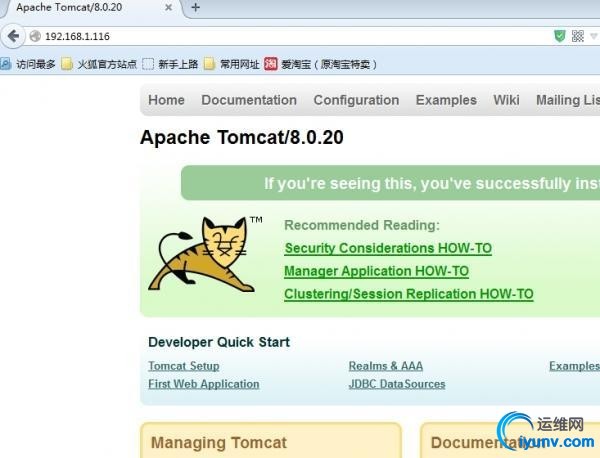The width and height of the screenshot is (600, 458).
Task: Click the Developer Quick Start heading
Action: [x=219, y=342]
